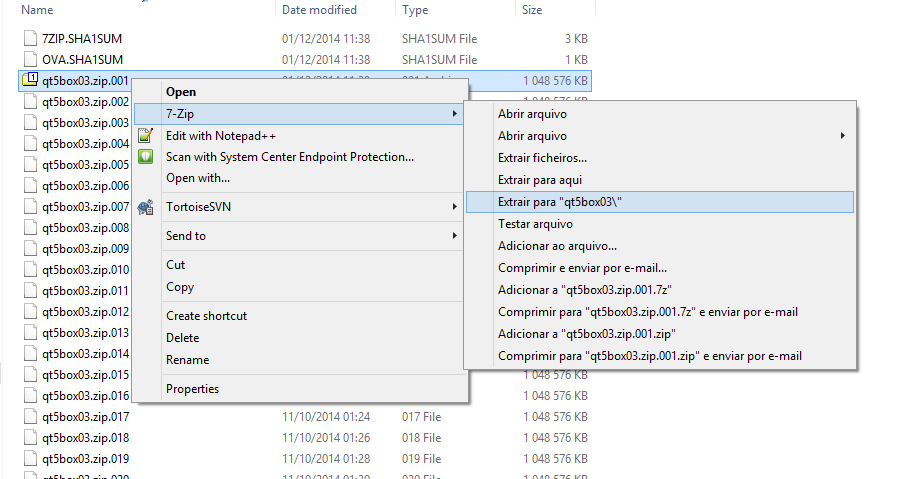Image resolution: width=906 pixels, height=479 pixels.
Task: Click the qt5box03.zip.005 file icon
Action: tap(31, 164)
